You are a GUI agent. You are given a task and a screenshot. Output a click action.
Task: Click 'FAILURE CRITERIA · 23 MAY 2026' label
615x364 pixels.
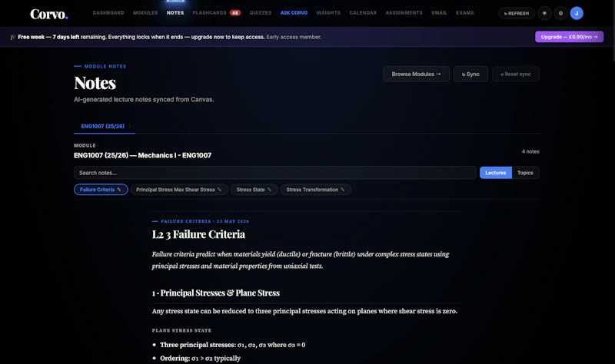[204, 221]
